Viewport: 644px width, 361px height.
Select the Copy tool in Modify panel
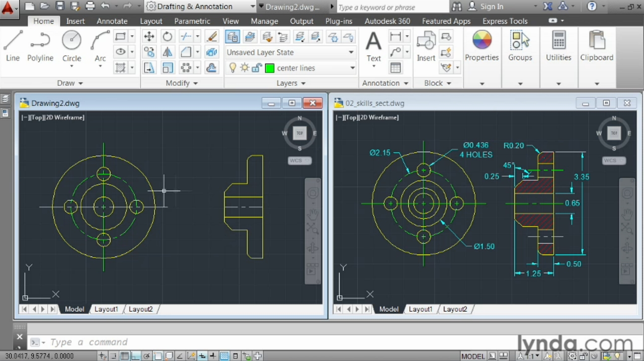pos(149,52)
